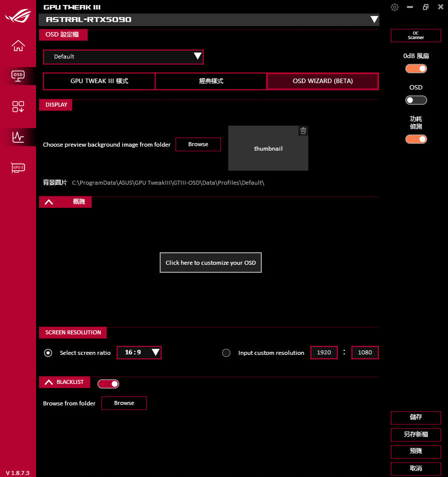This screenshot has height=477, width=448.
Task: Click here to customize your OSD
Action: [x=210, y=263]
